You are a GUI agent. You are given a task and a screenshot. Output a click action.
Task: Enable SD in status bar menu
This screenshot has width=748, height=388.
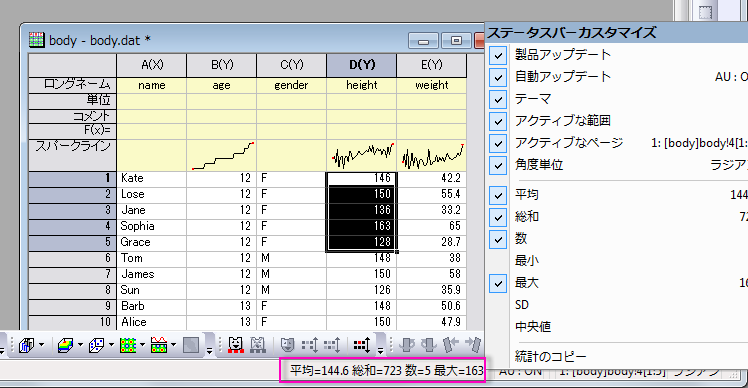(x=522, y=305)
